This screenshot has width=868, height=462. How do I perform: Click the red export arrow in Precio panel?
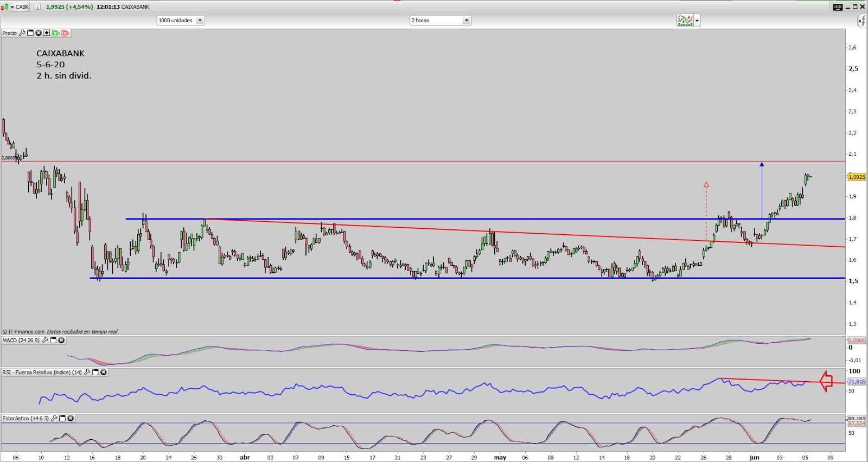click(65, 33)
